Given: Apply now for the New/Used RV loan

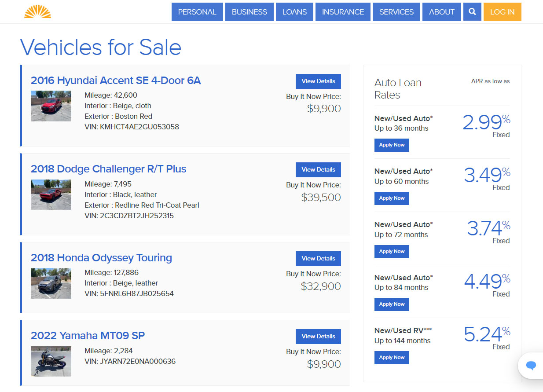Looking at the screenshot, I should coord(392,358).
